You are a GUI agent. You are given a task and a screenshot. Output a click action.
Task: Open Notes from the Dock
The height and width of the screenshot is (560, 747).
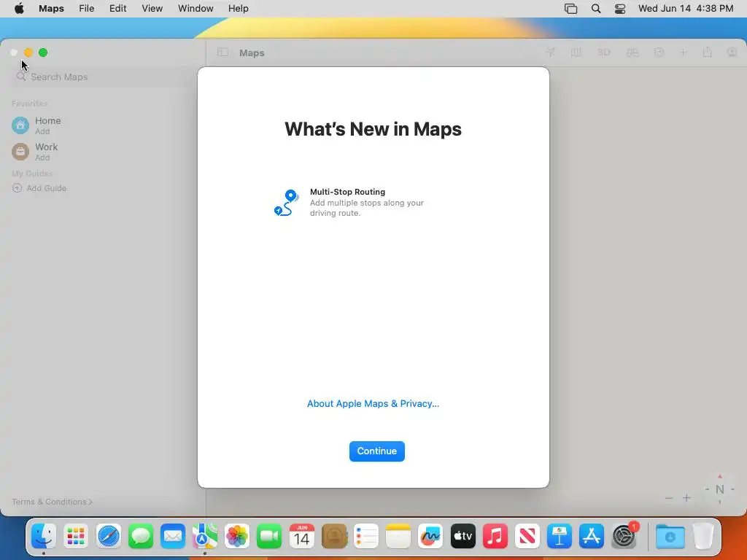point(398,537)
